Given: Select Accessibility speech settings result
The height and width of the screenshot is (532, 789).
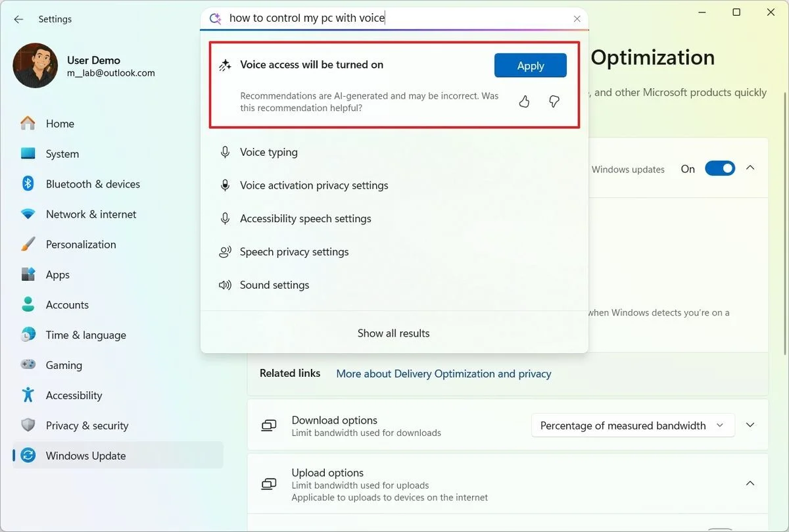Looking at the screenshot, I should pos(305,218).
